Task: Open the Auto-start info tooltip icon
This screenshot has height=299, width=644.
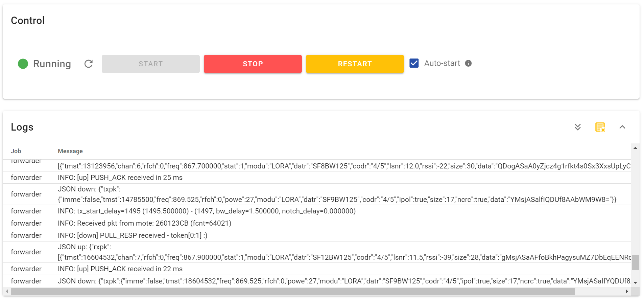Action: (x=468, y=63)
